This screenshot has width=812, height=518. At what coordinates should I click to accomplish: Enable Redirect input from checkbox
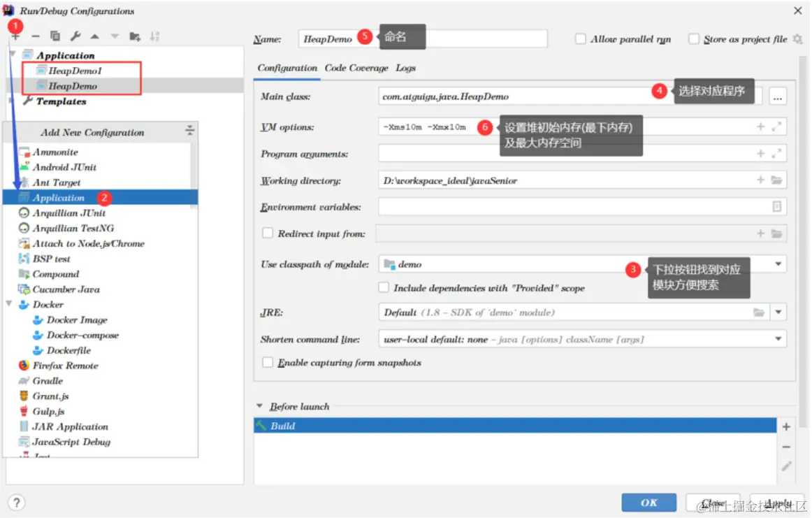point(267,233)
